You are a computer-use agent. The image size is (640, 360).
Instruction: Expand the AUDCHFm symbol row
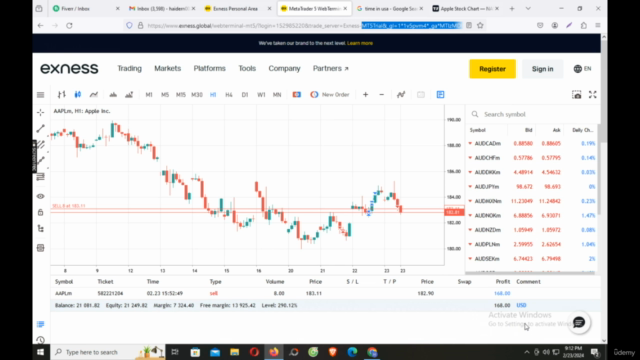pos(470,158)
